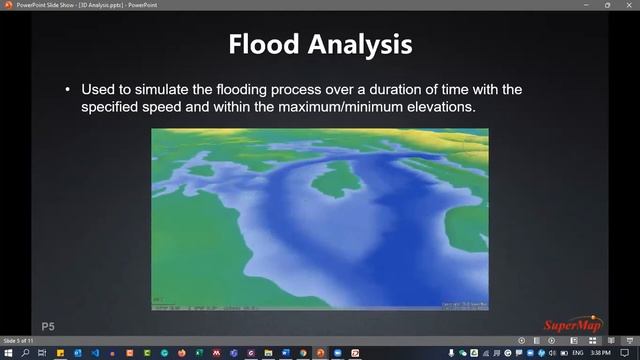Open Word from the taskbar
The height and width of the screenshot is (360, 640).
(x=286, y=353)
